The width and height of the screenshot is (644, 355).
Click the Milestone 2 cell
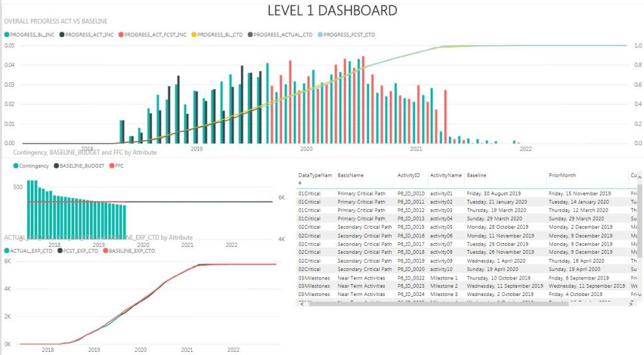pyautogui.click(x=443, y=286)
